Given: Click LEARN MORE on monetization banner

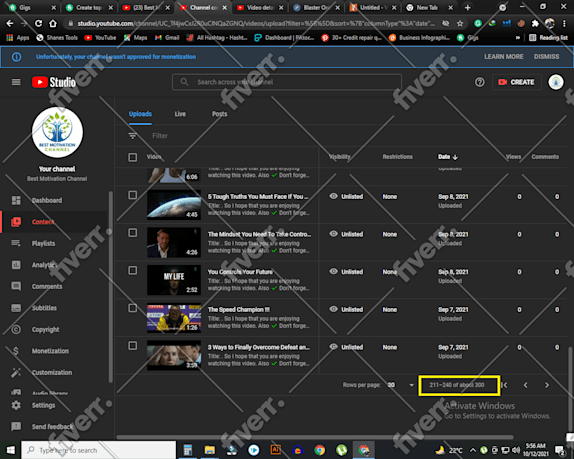Looking at the screenshot, I should tap(504, 57).
